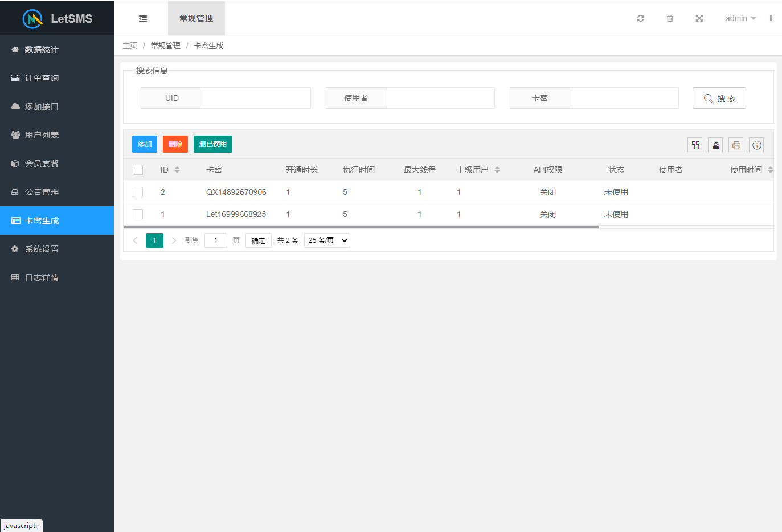Click the green 添加 button
Image resolution: width=782 pixels, height=532 pixels.
[x=144, y=144]
